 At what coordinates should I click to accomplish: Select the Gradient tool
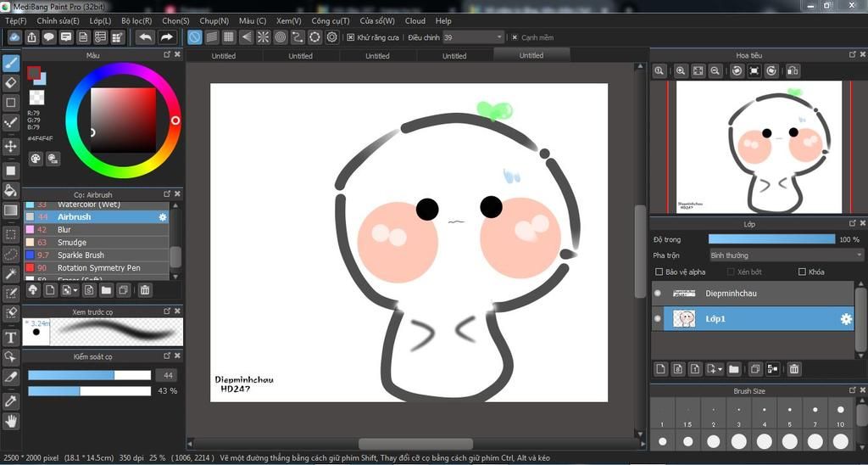(x=10, y=210)
